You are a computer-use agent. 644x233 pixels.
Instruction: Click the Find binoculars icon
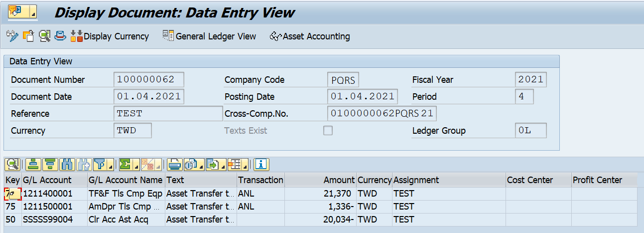tap(67, 164)
